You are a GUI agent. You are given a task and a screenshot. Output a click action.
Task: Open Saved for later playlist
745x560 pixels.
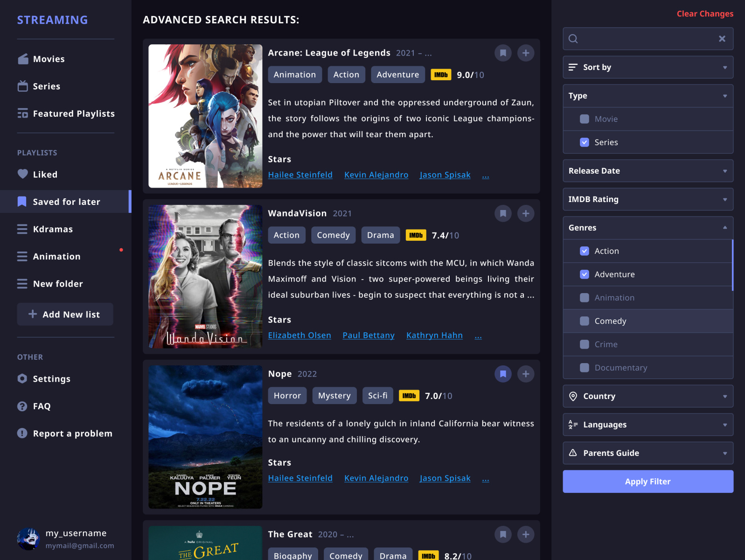[x=65, y=202]
